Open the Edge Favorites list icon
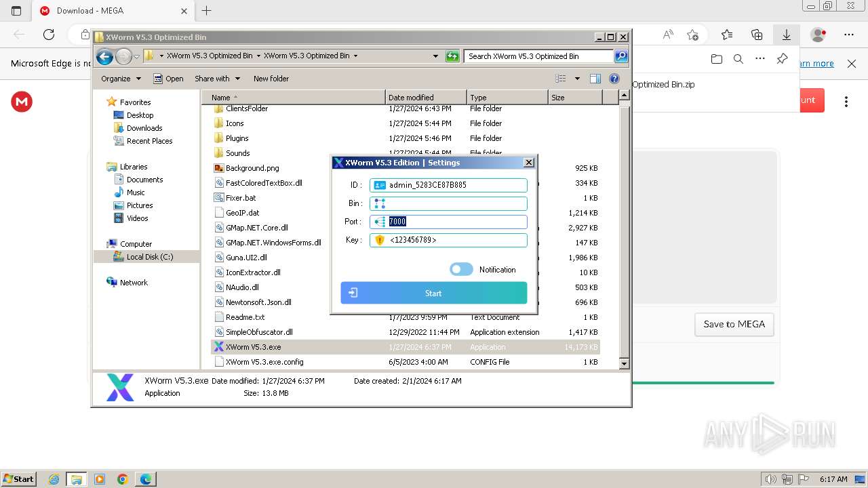The image size is (868, 488). coord(727,35)
